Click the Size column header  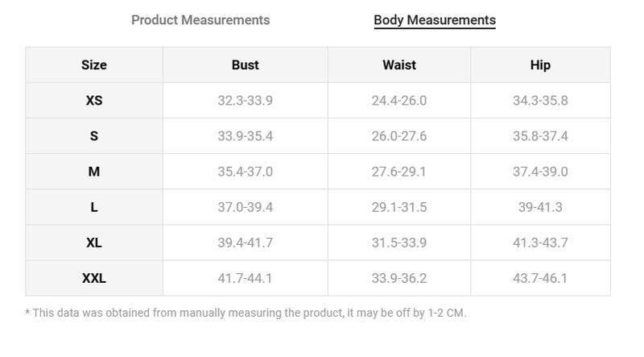point(94,65)
